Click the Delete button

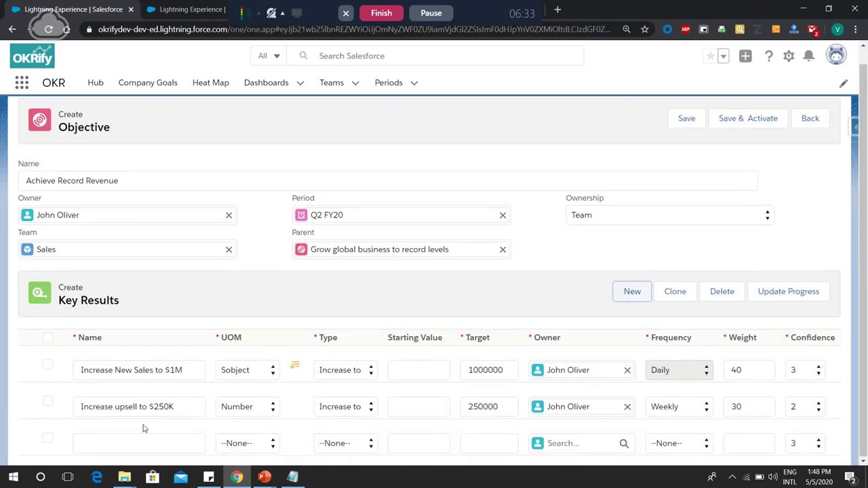(x=722, y=291)
